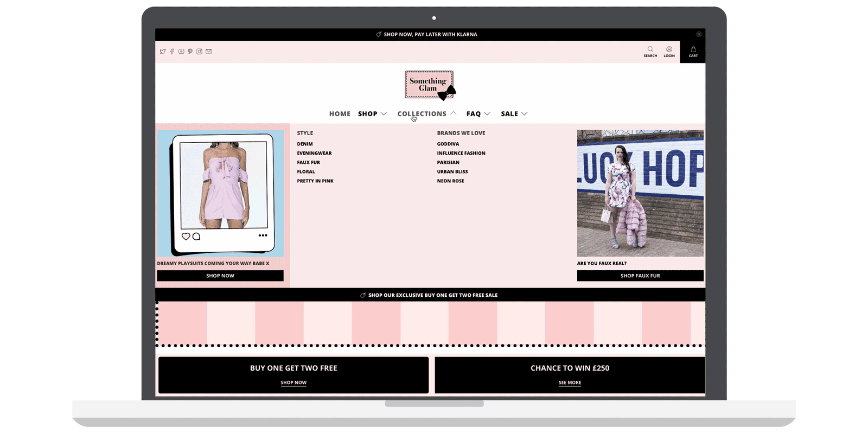The height and width of the screenshot is (434, 868).
Task: Click the Something Glam logo
Action: (x=430, y=85)
